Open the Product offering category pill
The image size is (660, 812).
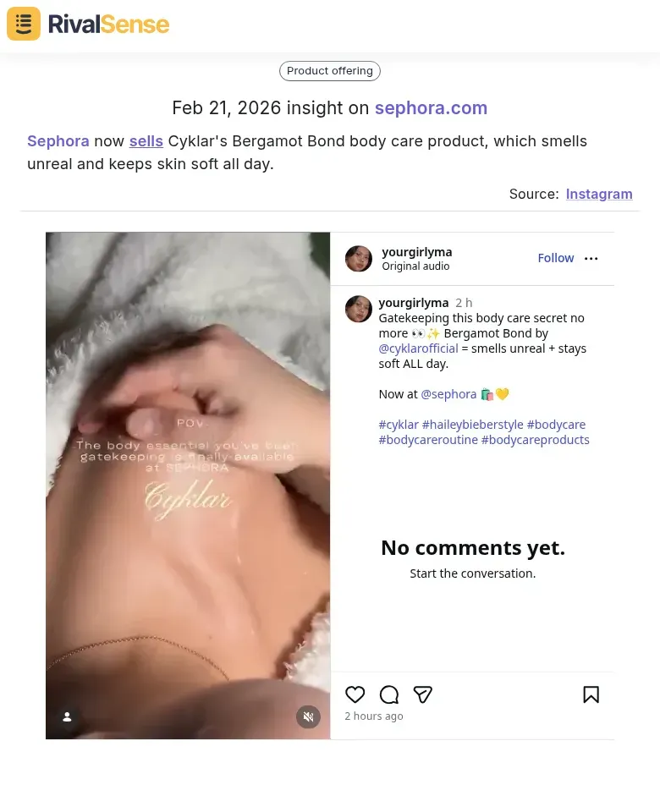coord(329,71)
